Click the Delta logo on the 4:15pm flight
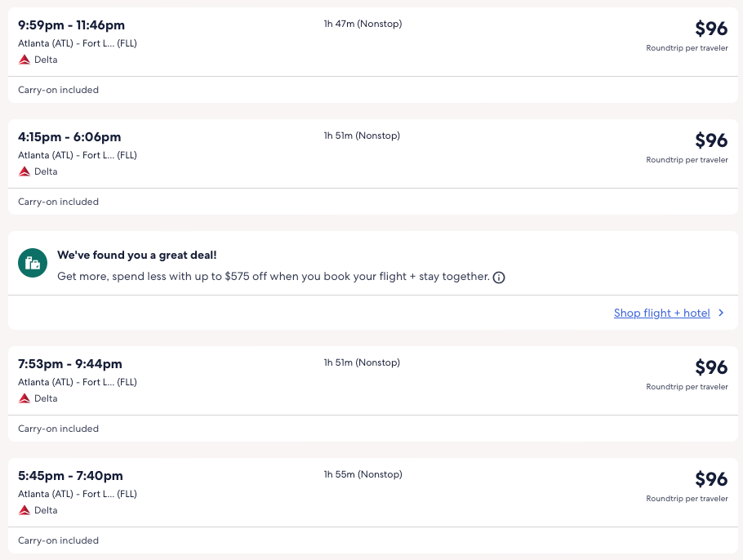The image size is (743, 560). point(24,171)
